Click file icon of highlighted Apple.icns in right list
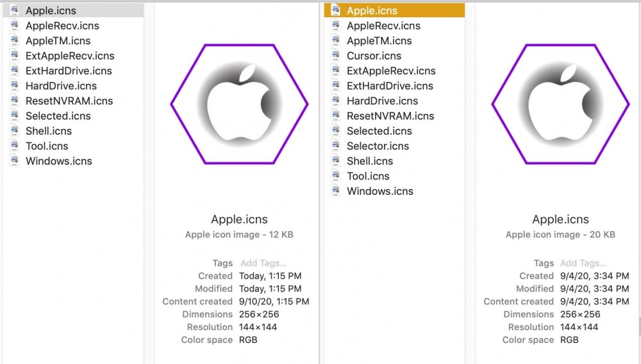Image resolution: width=641 pixels, height=364 pixels. (x=336, y=10)
